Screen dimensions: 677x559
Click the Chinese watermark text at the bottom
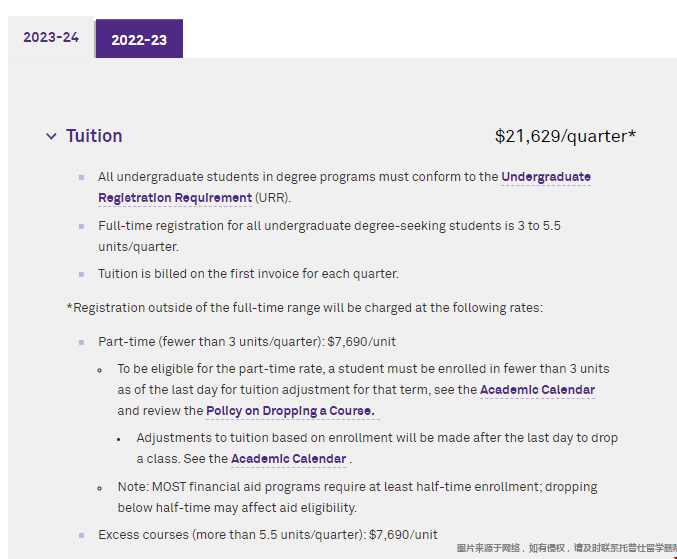(566, 548)
